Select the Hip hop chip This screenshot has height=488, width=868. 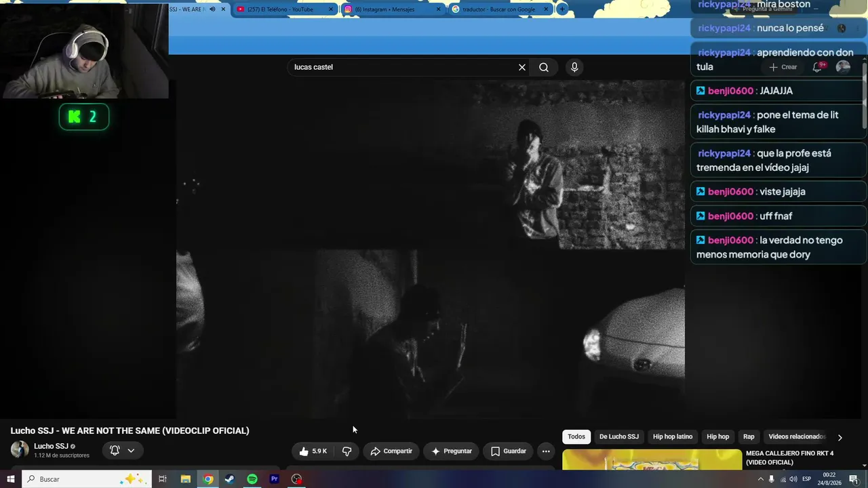718,437
